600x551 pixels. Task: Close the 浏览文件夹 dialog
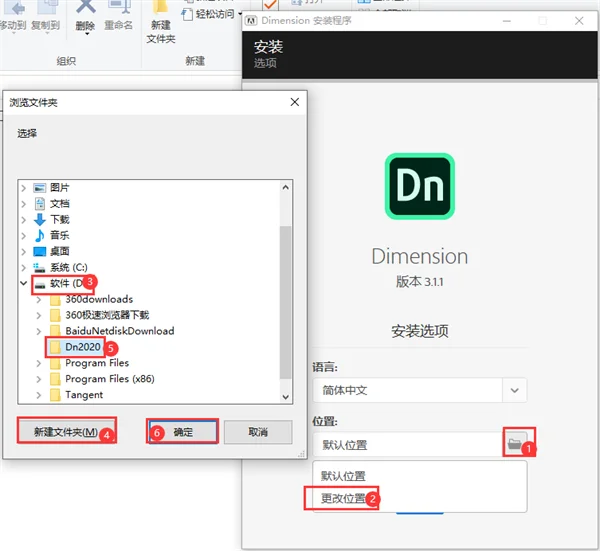point(295,102)
